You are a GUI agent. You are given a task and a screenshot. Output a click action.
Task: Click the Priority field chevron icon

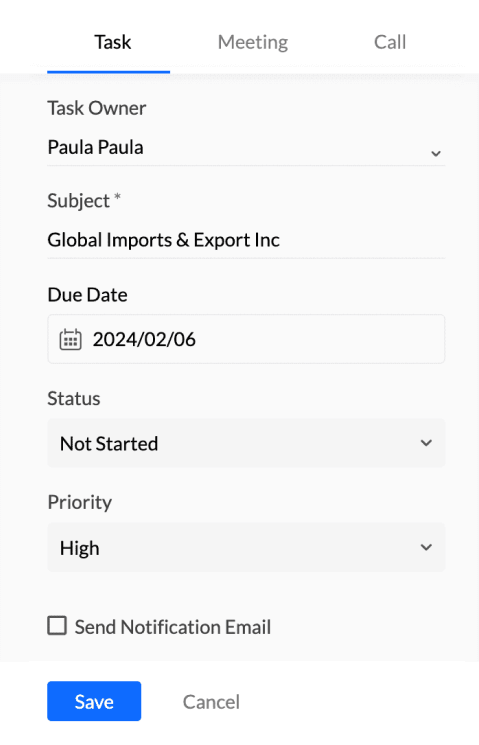426,547
